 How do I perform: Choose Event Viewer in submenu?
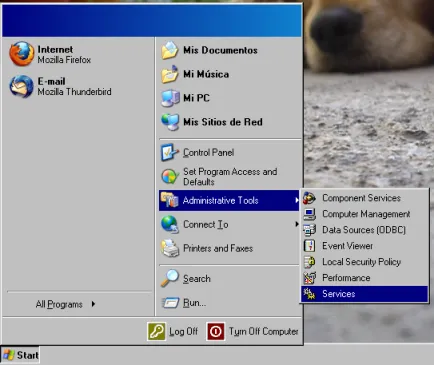click(364, 246)
